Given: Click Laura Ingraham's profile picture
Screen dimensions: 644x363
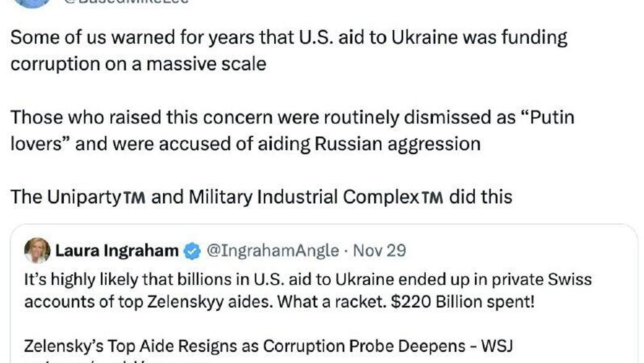Looking at the screenshot, I should coord(37,251).
